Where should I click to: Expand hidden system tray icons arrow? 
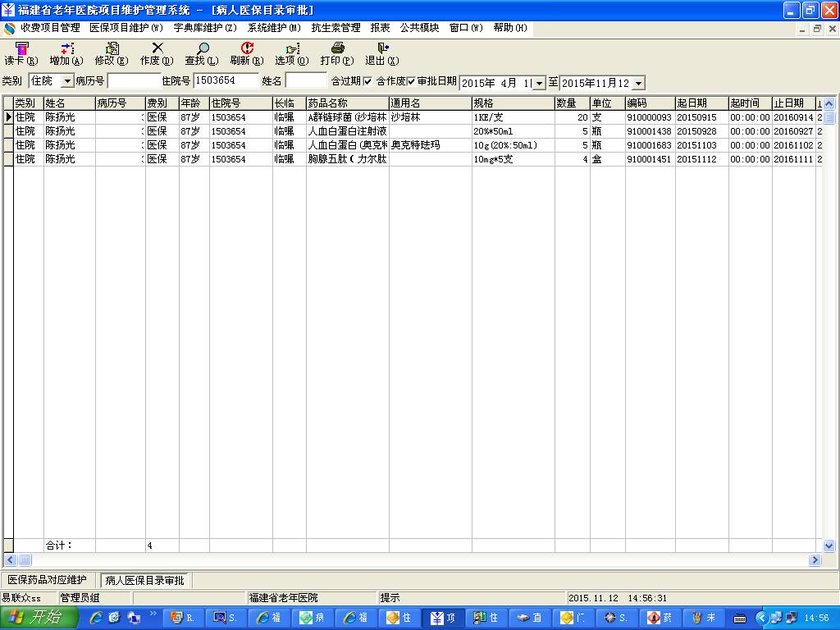point(761,619)
